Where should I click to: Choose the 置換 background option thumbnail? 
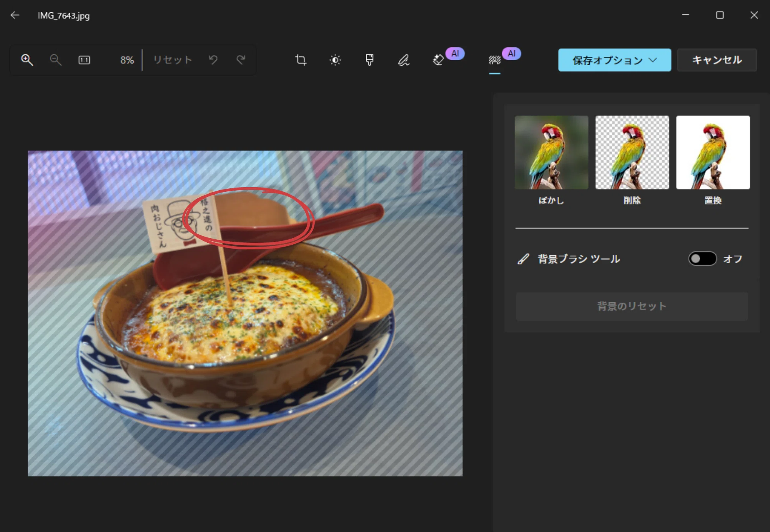(x=713, y=152)
